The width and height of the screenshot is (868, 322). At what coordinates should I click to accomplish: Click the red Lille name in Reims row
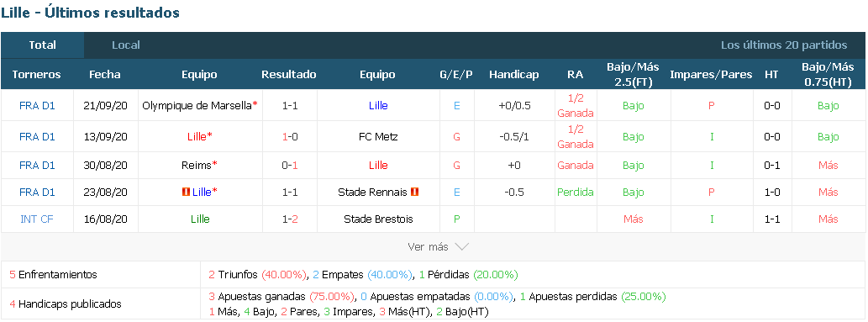click(378, 165)
